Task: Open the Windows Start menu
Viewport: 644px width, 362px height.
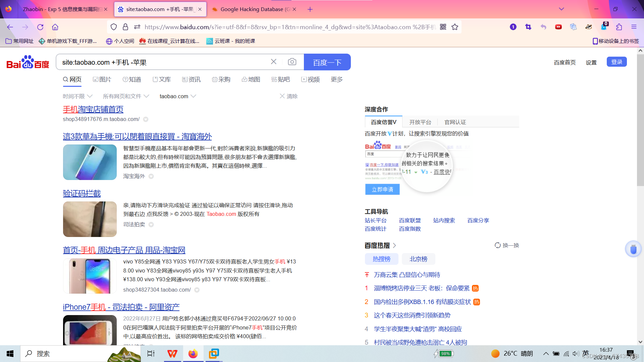Action: (x=10, y=354)
